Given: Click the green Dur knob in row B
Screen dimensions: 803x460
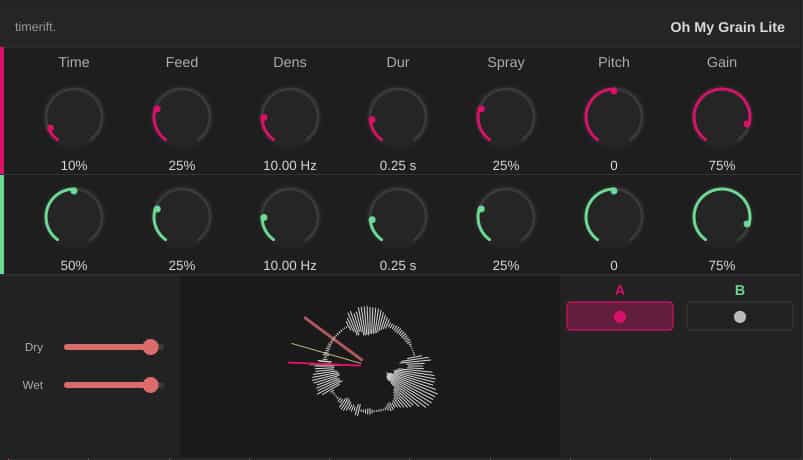Looking at the screenshot, I should click(x=398, y=217).
